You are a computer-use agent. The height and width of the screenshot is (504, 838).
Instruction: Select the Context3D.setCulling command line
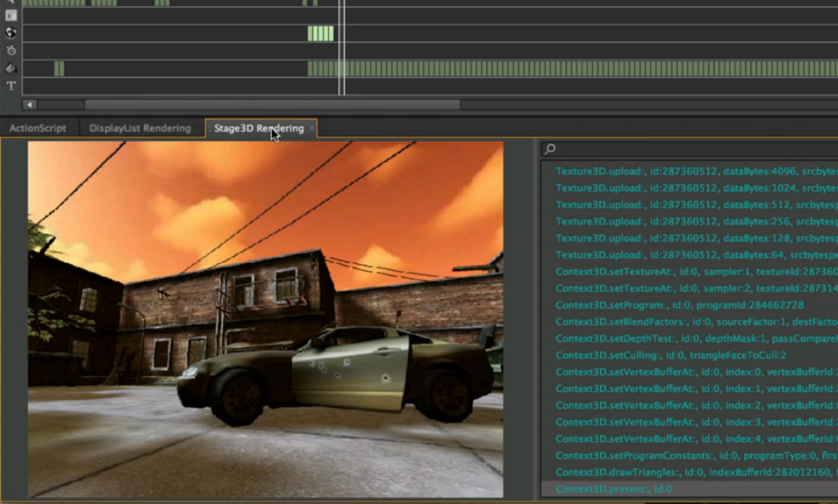670,355
